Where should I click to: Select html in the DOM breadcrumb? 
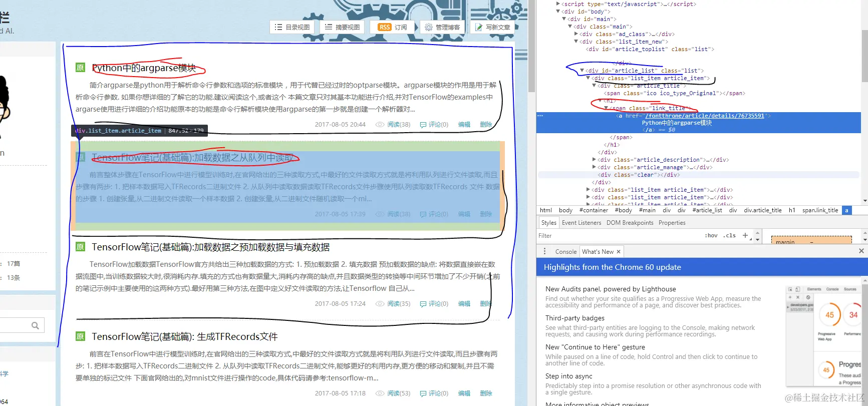(546, 210)
